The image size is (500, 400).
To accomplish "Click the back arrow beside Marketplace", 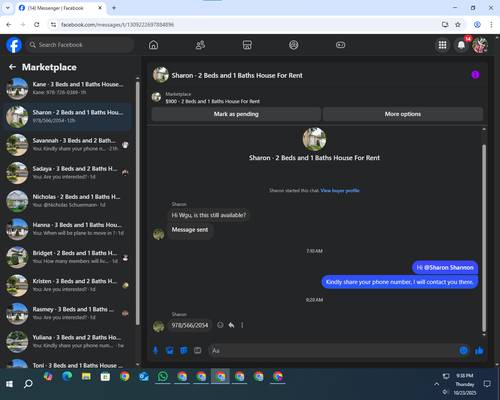I will [x=12, y=67].
